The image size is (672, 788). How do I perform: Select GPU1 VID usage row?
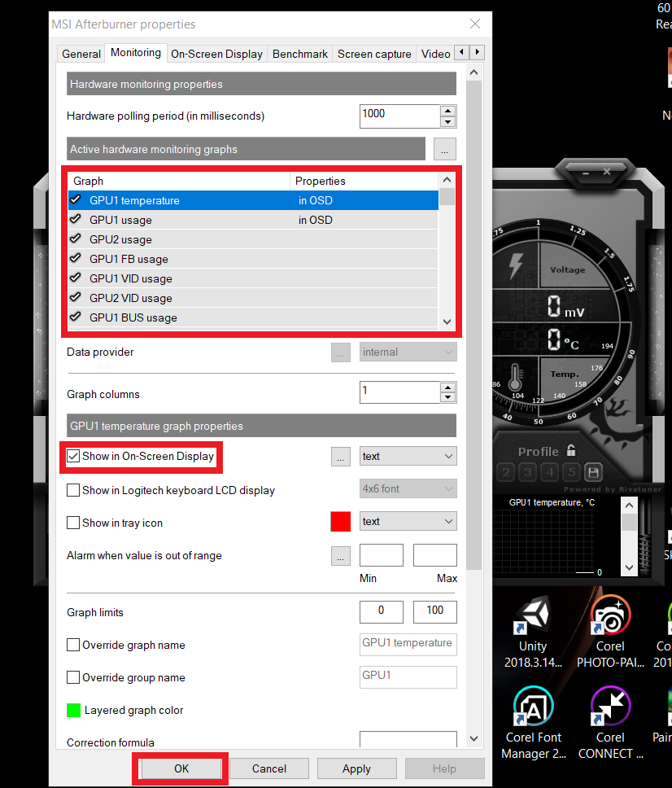coord(253,278)
